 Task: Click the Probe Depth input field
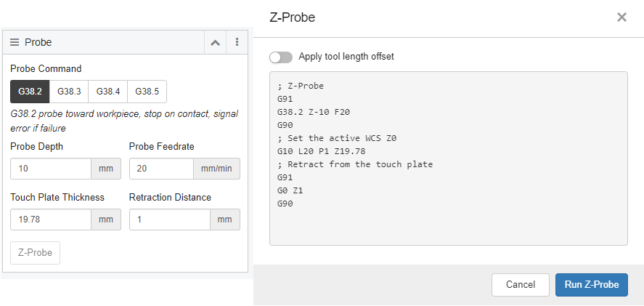(x=51, y=169)
